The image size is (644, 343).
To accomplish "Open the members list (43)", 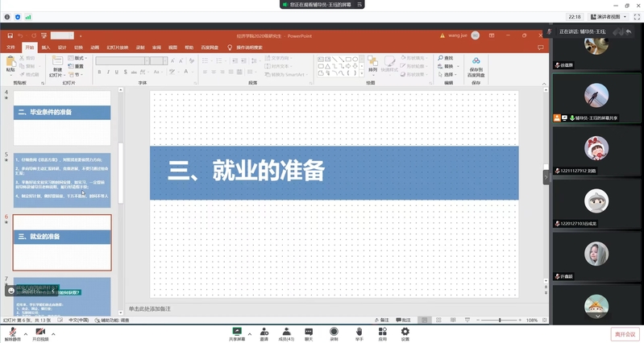I will tap(286, 332).
